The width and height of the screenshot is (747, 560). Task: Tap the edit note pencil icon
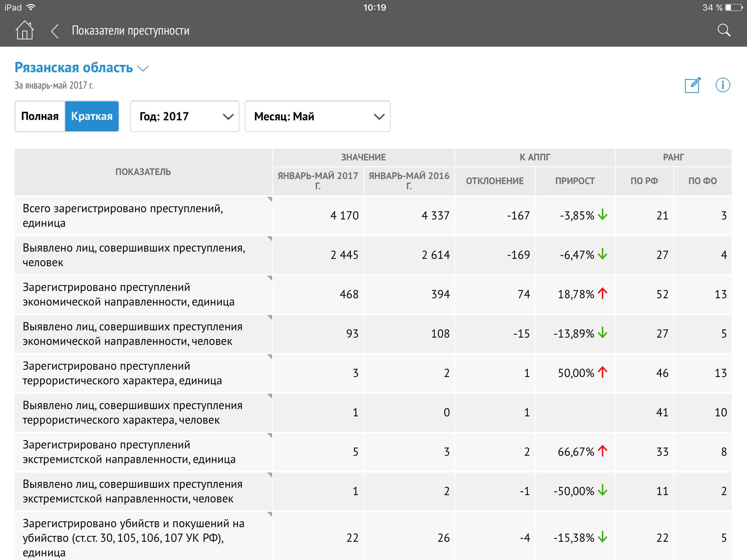click(692, 85)
